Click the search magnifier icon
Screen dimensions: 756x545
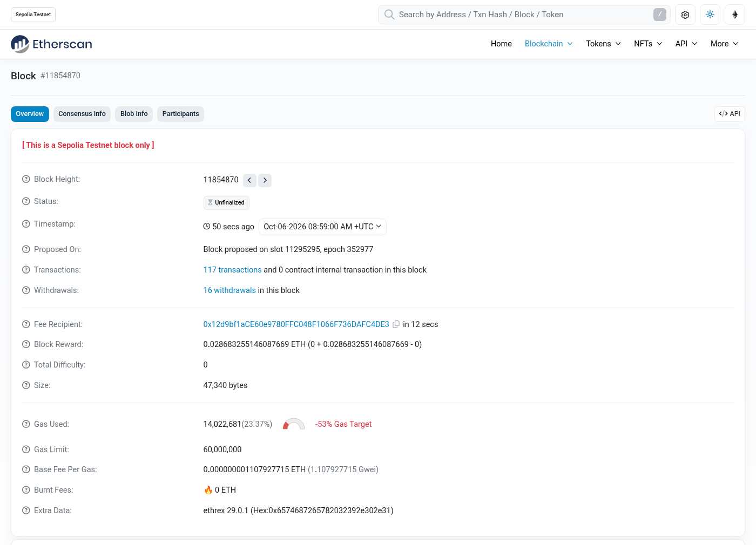click(389, 15)
